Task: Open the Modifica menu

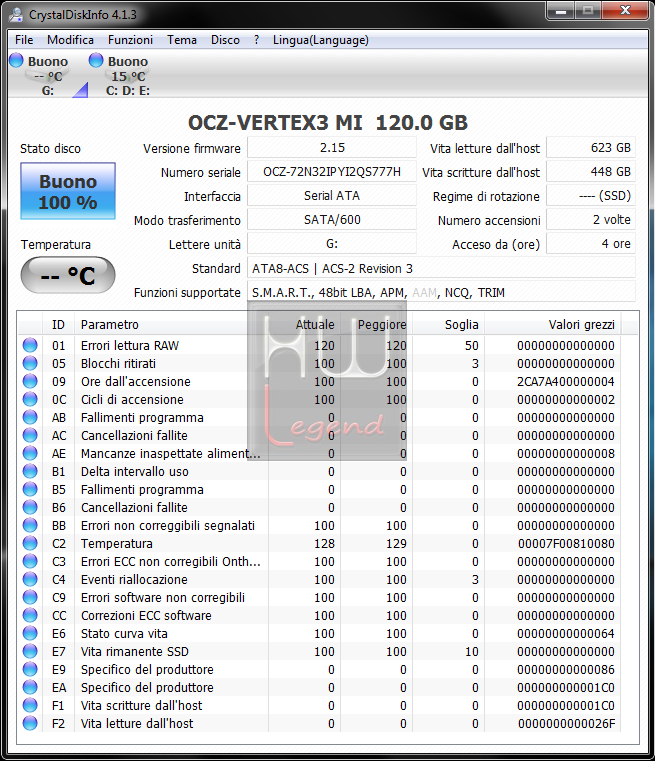Action: click(70, 40)
